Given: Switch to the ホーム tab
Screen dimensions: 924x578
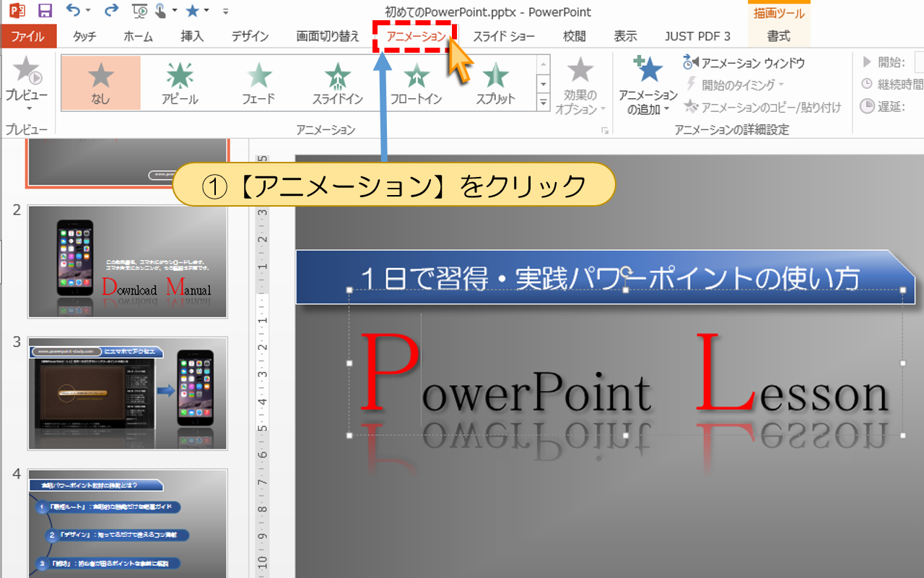Looking at the screenshot, I should 138,36.
